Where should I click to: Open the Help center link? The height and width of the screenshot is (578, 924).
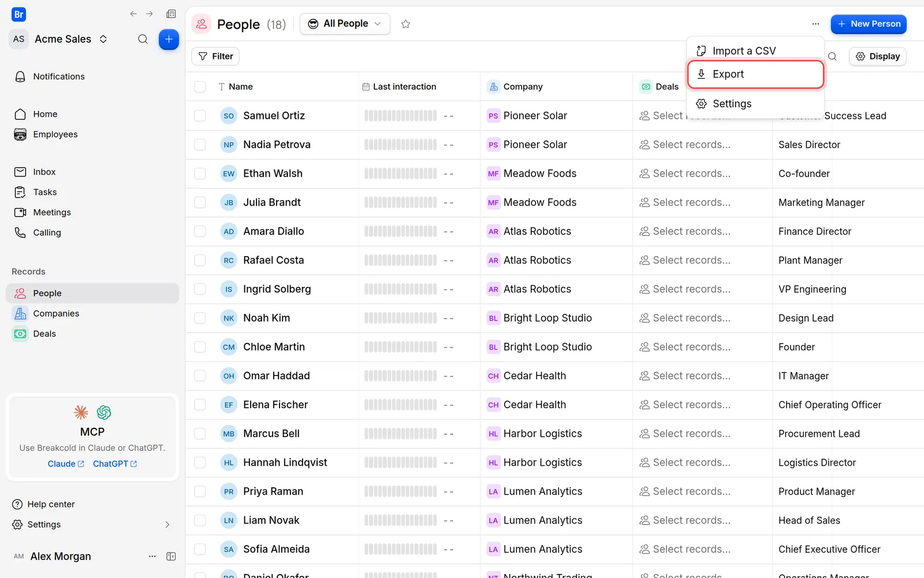(44, 504)
